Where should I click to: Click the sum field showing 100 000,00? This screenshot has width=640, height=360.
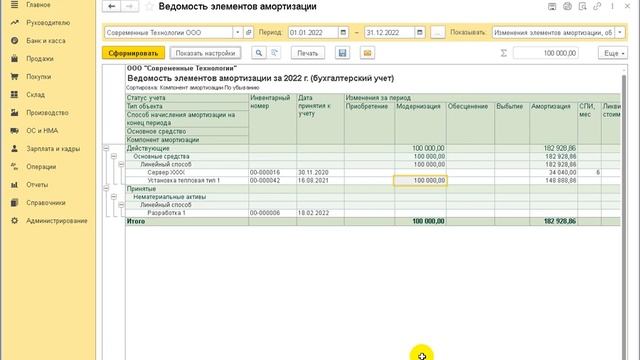[546, 53]
